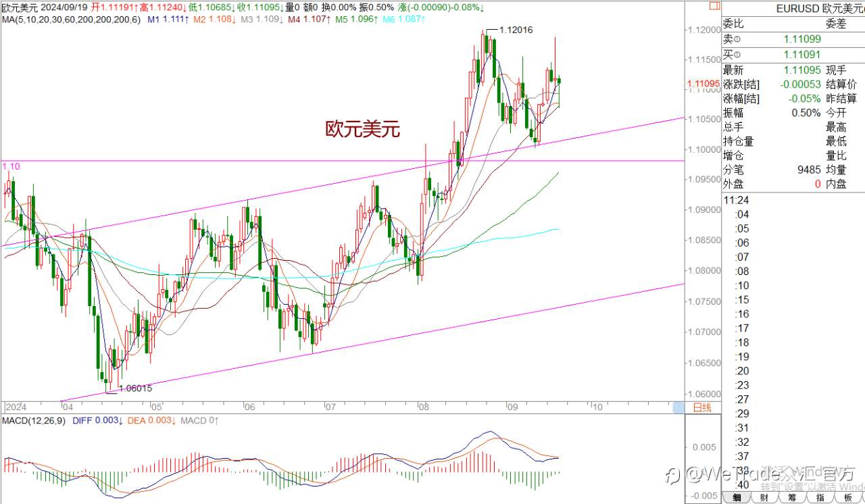Click the 卖① ask price 1.11099
The height and width of the screenshot is (504, 865).
802,39
